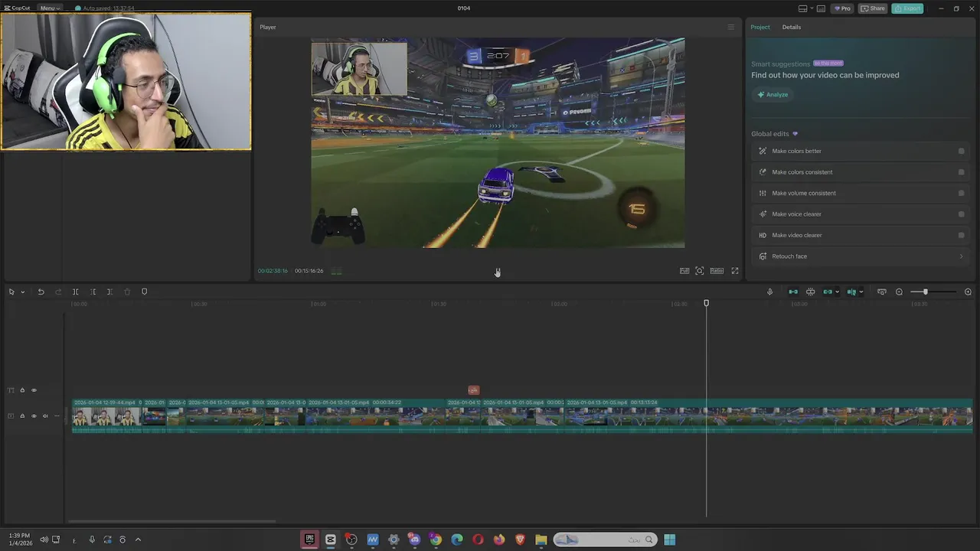980x551 pixels.
Task: Open the Chrome browser in taskbar
Action: (x=436, y=540)
